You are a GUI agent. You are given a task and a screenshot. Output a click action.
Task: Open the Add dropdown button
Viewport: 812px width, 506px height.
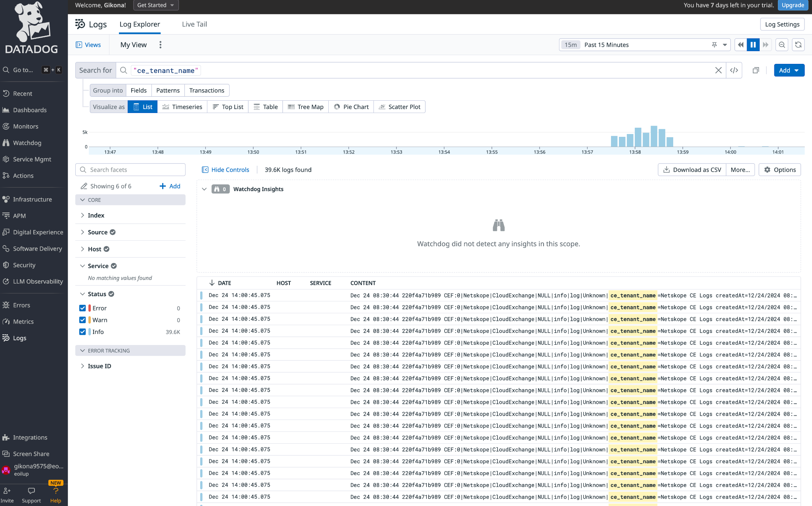[x=789, y=70]
